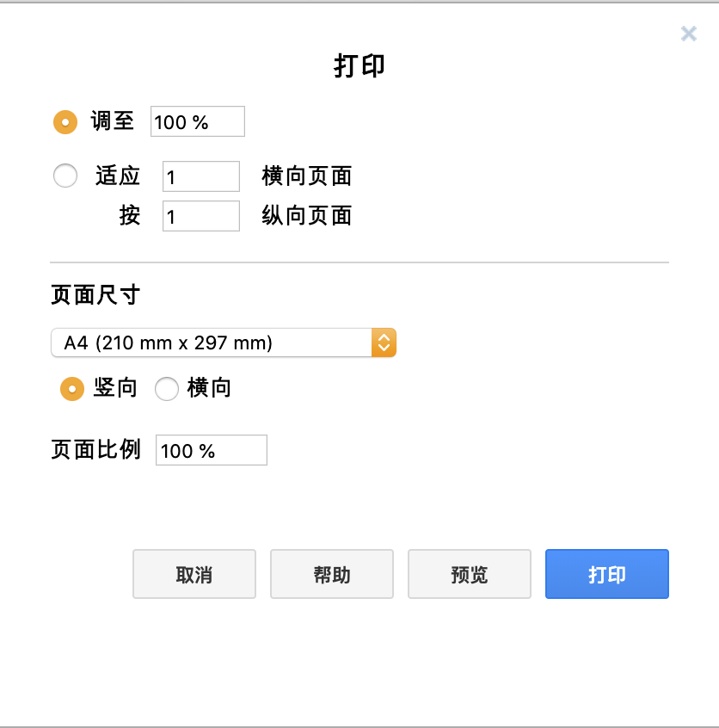Click the 适应 label text

click(118, 176)
